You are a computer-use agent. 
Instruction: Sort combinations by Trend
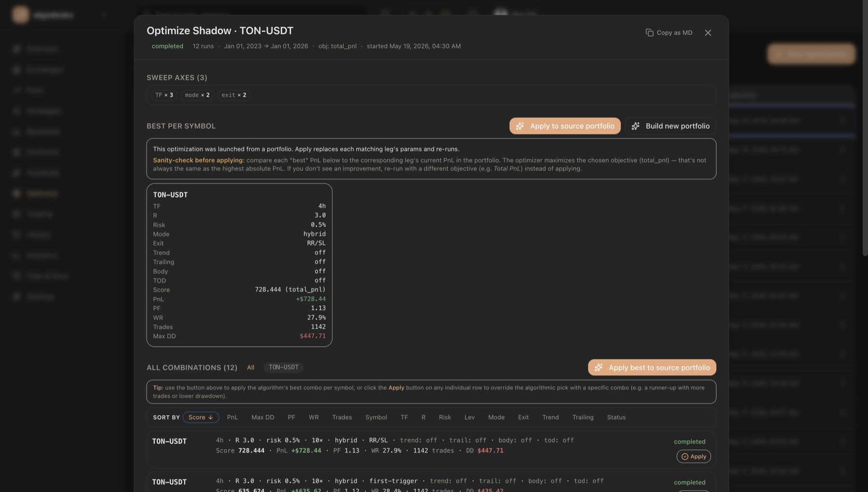pos(550,417)
